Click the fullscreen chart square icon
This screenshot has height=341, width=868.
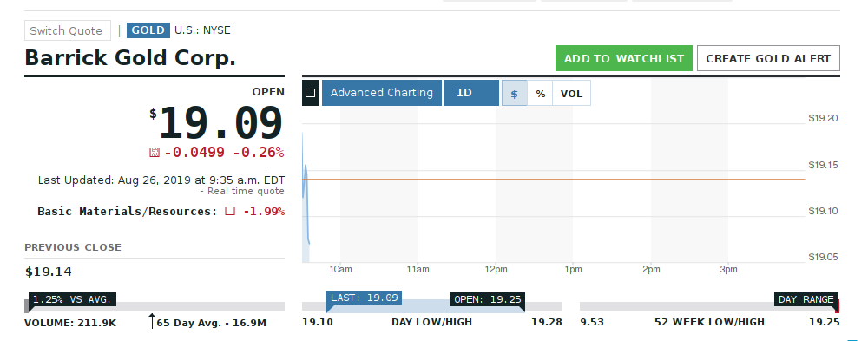point(311,93)
